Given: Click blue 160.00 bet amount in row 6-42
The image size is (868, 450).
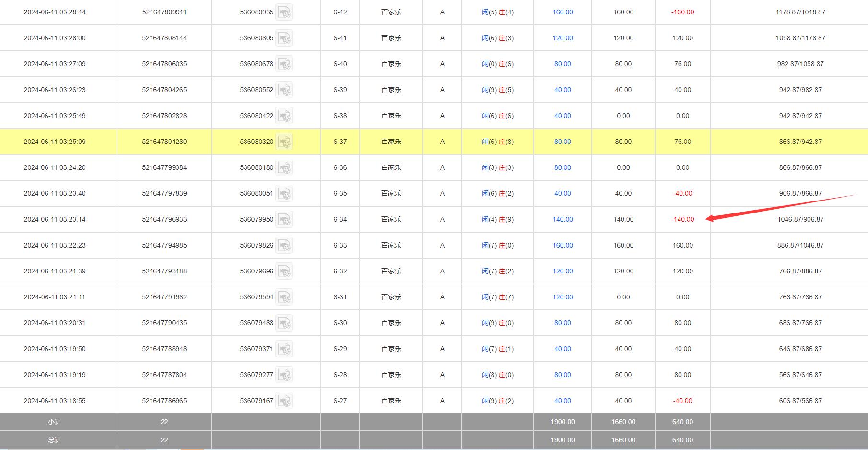Looking at the screenshot, I should point(563,12).
